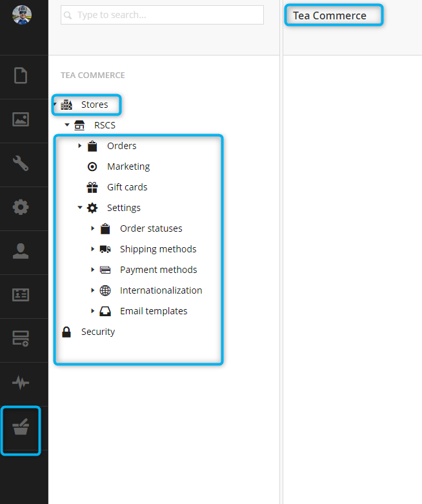Click the Settings cog icon in tree
The height and width of the screenshot is (504, 422).
[92, 208]
